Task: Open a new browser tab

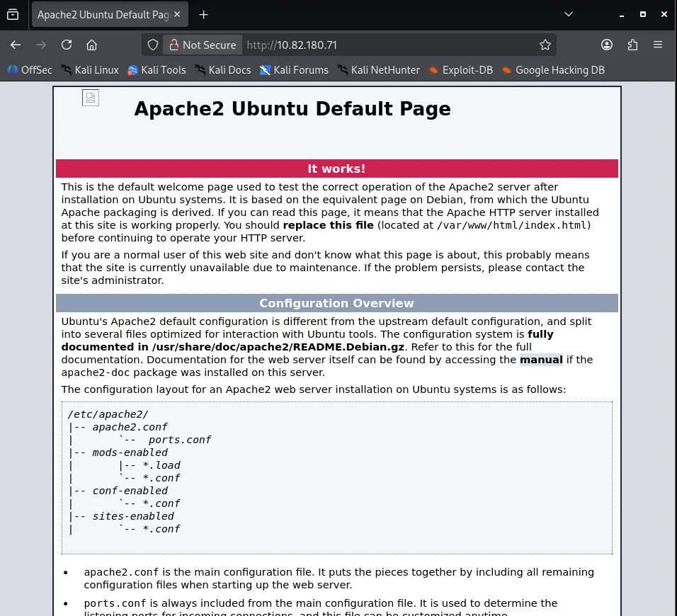Action: pyautogui.click(x=203, y=14)
